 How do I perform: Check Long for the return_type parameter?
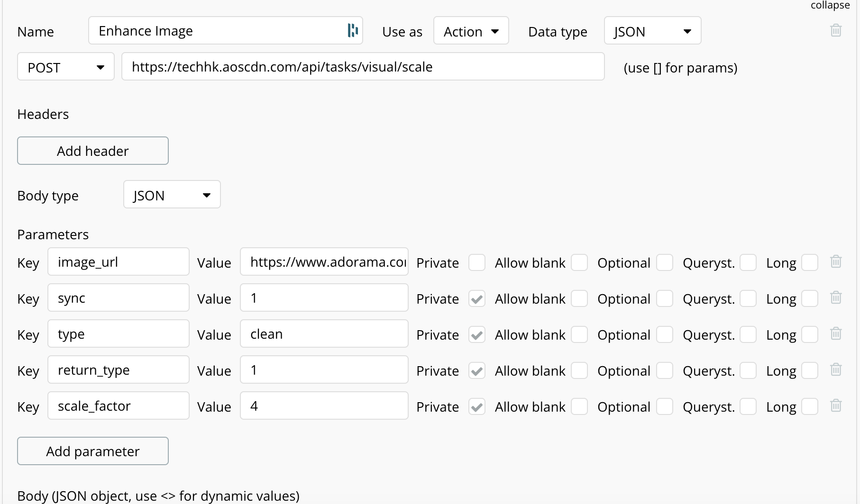tap(810, 370)
